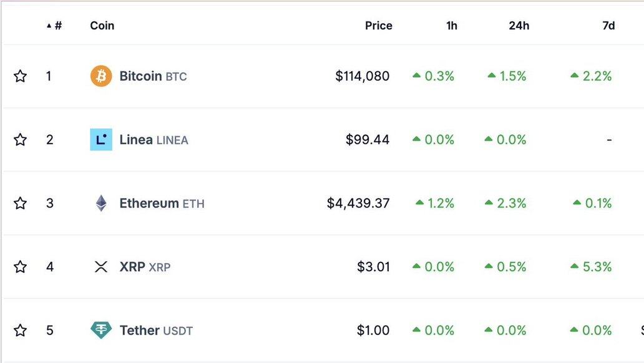
Task: Click the XRP price $3.01 cell
Action: (x=373, y=267)
